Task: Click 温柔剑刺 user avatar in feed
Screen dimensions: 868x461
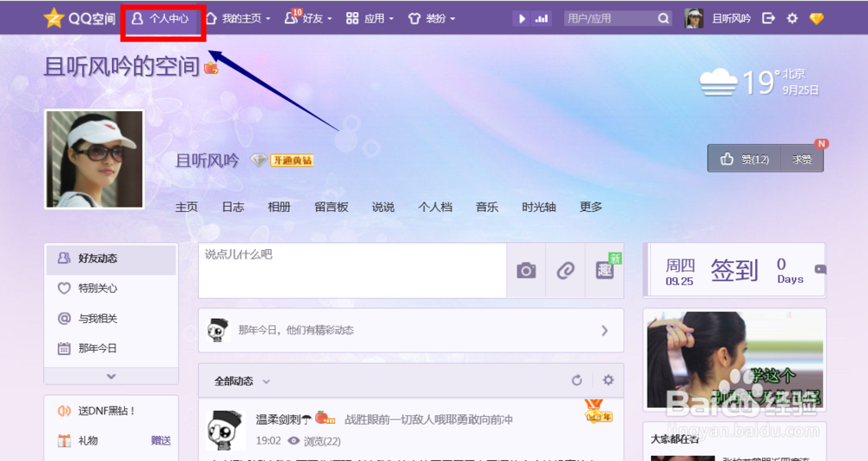Action: pyautogui.click(x=225, y=430)
